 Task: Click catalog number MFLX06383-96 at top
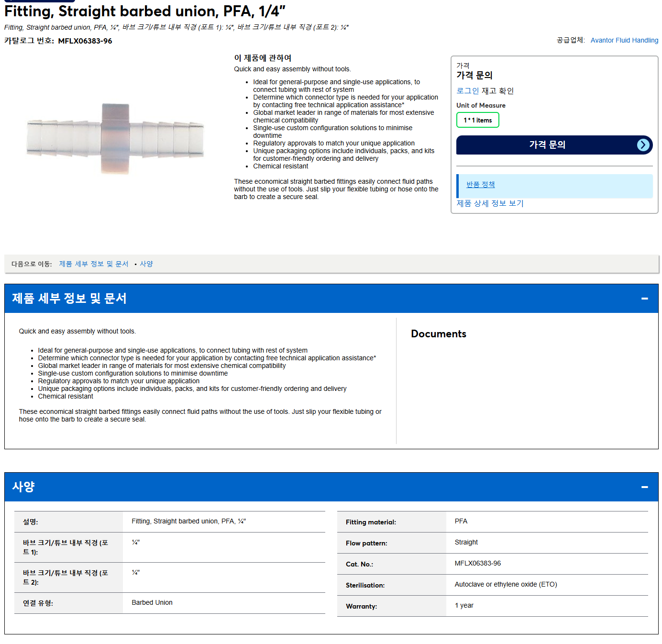[85, 41]
